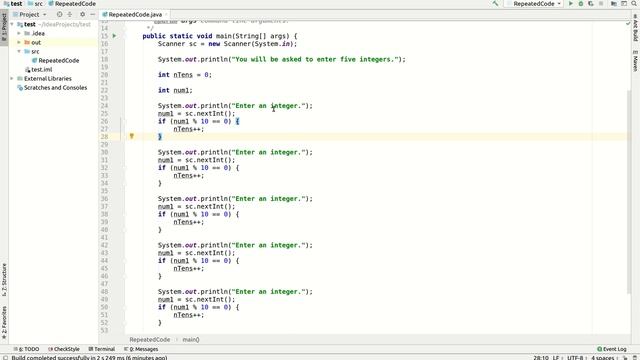Click the run gutter arrow beside main
This screenshot has width=640, height=360.
tap(114, 36)
